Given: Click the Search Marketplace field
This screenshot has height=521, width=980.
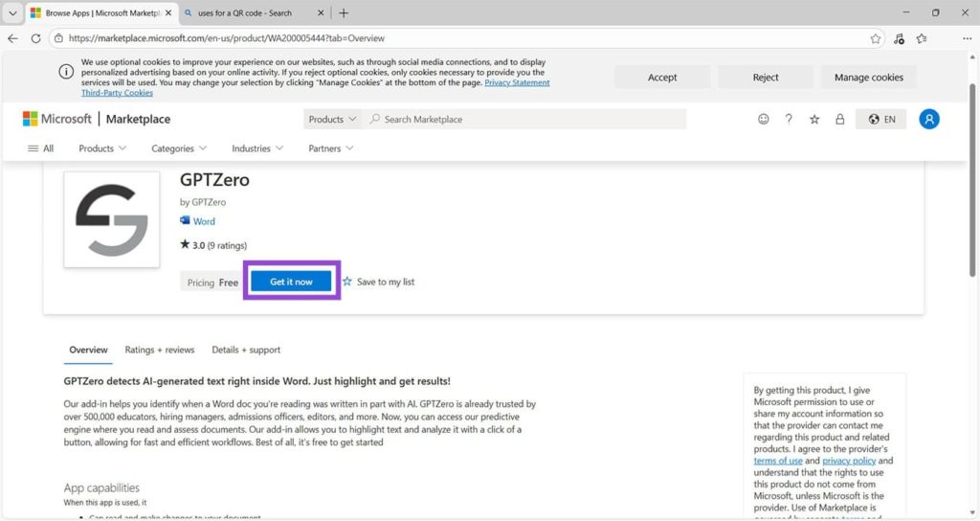Looking at the screenshot, I should click(x=523, y=119).
